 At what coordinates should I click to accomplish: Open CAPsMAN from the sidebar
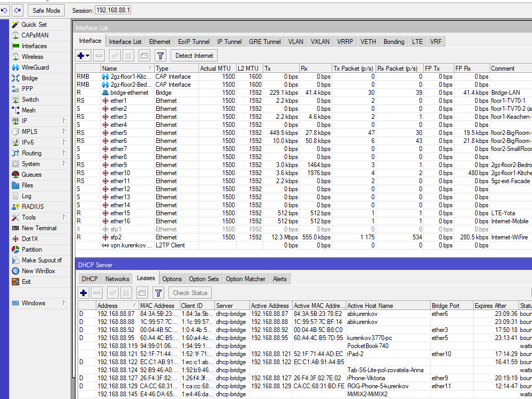tap(35, 35)
